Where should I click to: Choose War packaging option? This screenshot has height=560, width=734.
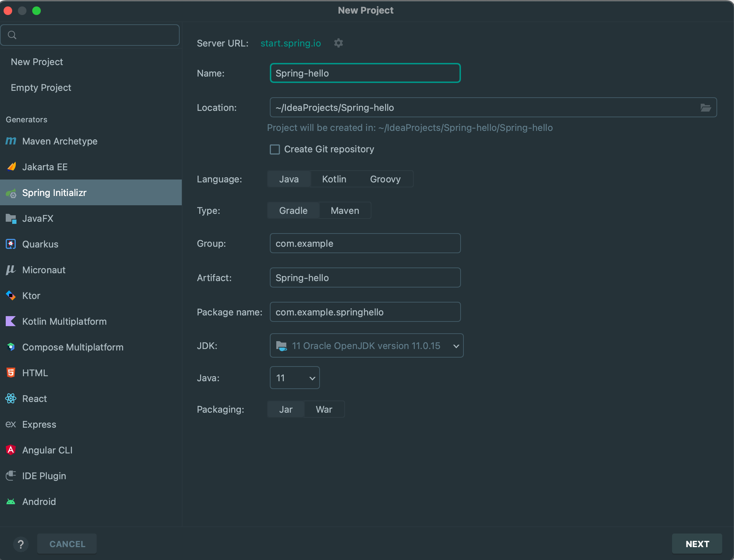pyautogui.click(x=324, y=409)
